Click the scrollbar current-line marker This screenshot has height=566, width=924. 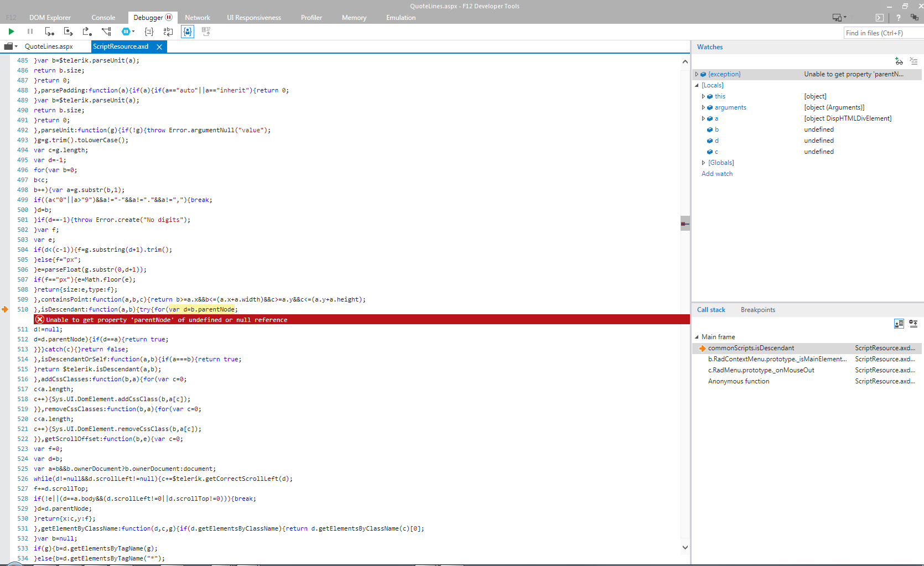685,224
